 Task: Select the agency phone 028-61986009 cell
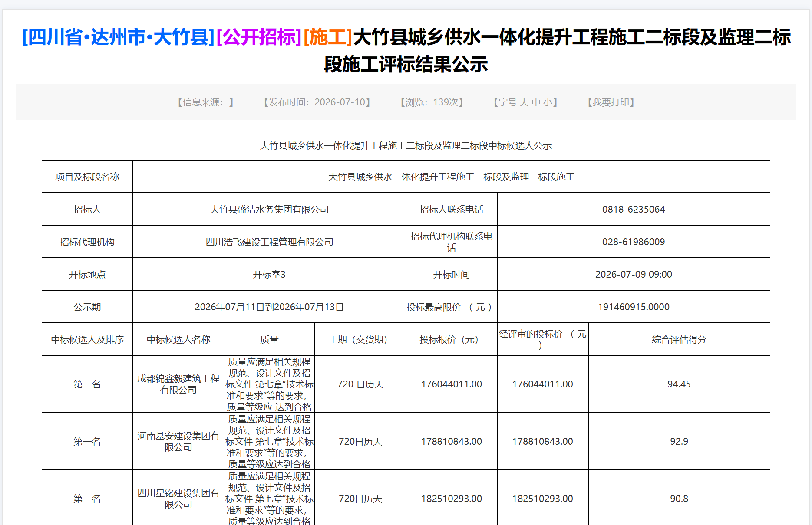pos(634,242)
